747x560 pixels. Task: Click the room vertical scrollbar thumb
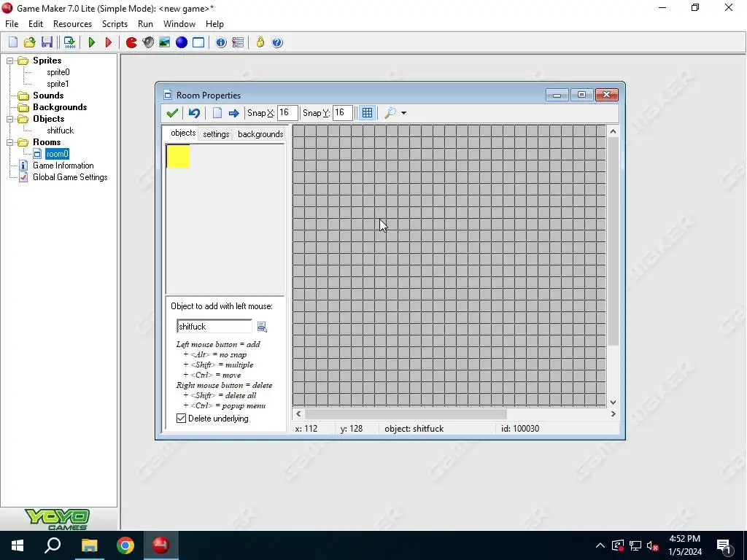pos(613,241)
